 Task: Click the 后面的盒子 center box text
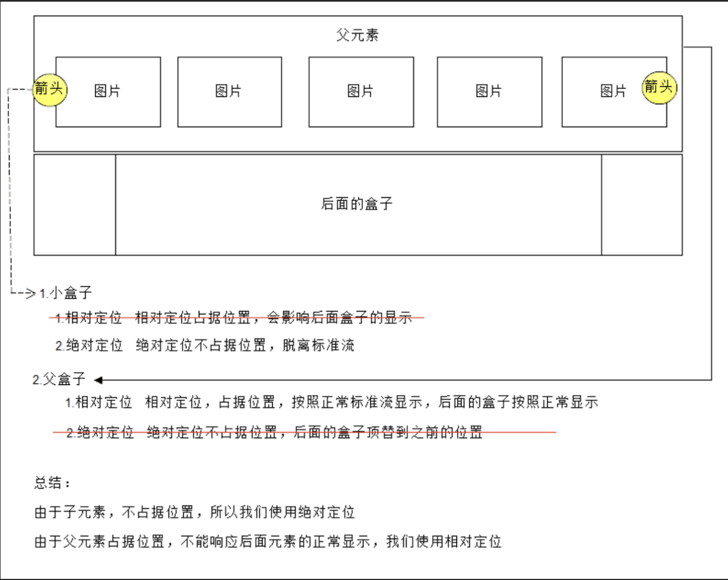[357, 203]
